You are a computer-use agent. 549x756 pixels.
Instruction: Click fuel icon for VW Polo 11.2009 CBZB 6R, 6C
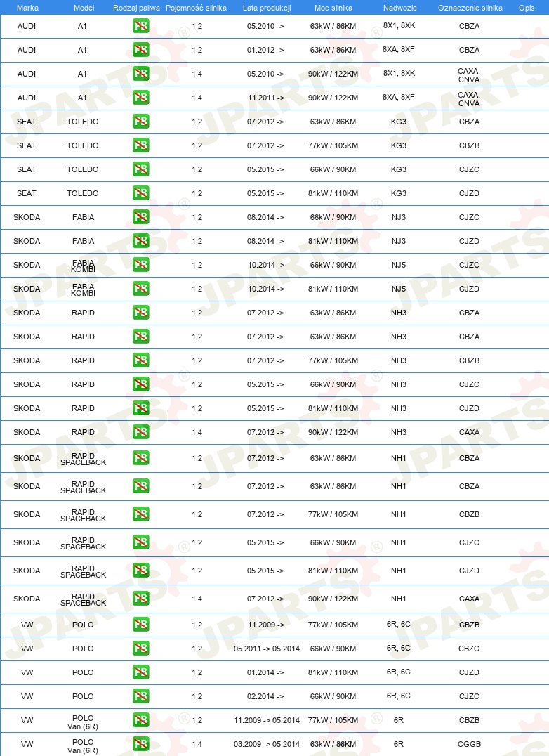(x=140, y=625)
